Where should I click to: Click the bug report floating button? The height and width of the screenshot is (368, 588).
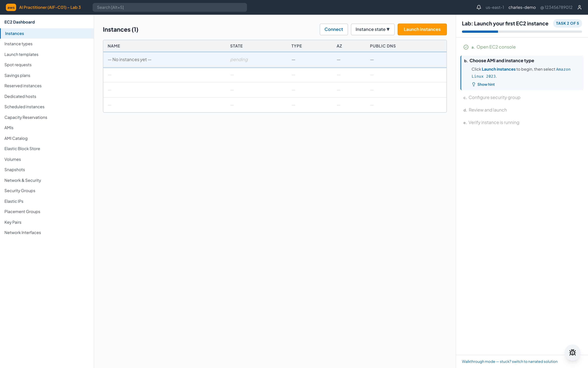(x=572, y=352)
